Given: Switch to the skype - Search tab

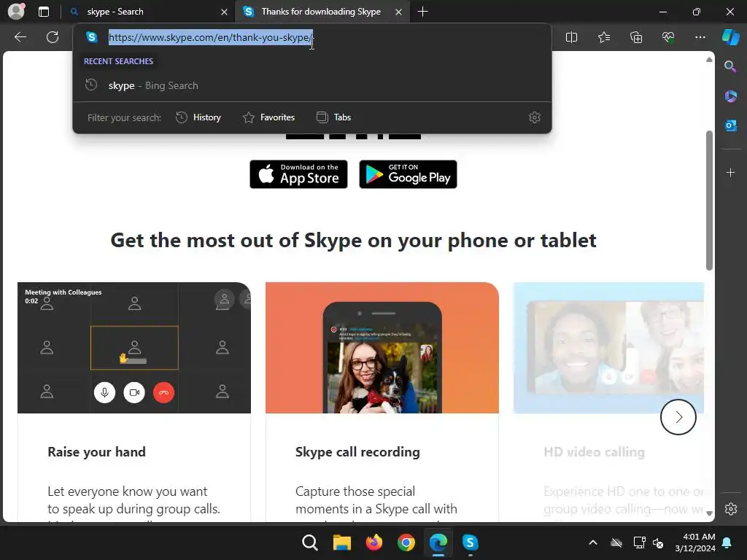Looking at the screenshot, I should point(148,12).
